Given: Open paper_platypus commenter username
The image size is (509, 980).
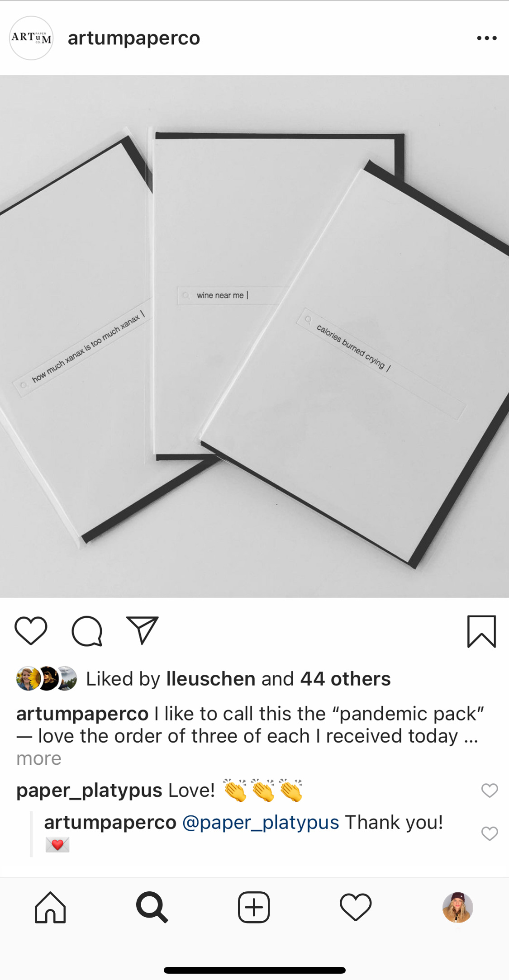Looking at the screenshot, I should 89,791.
